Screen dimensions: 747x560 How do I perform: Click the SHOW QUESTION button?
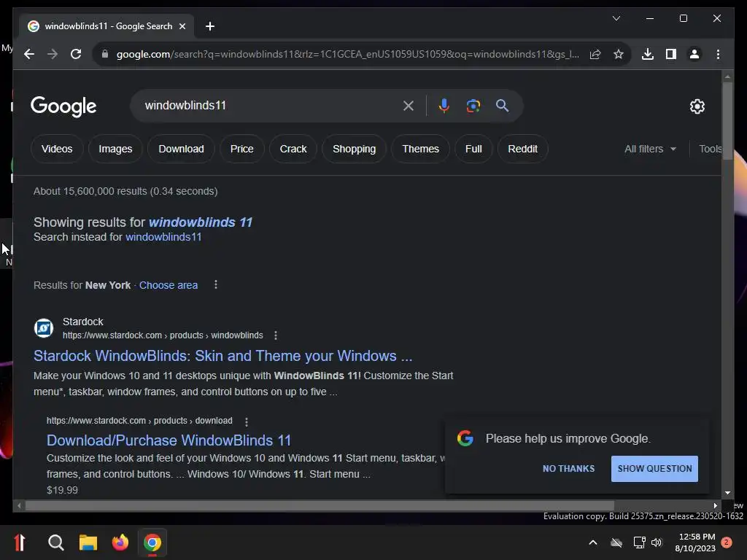click(x=654, y=469)
